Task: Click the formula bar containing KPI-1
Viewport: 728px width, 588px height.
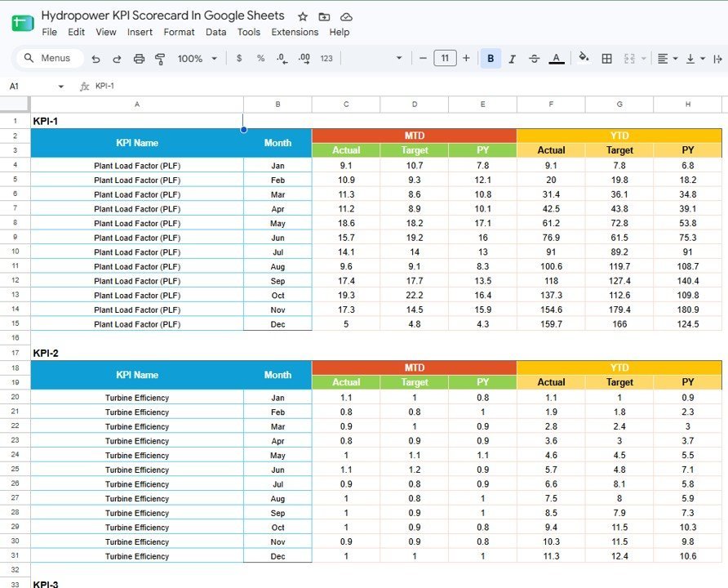Action: point(409,86)
